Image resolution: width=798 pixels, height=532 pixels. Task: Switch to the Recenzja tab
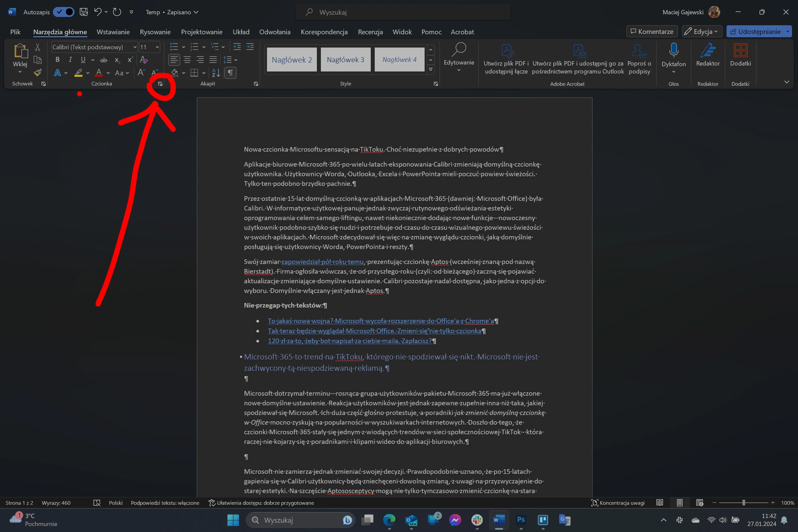370,32
